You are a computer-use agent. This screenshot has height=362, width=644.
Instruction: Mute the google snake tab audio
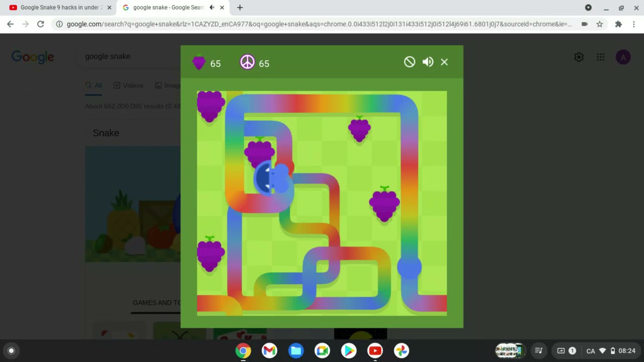tap(212, 8)
